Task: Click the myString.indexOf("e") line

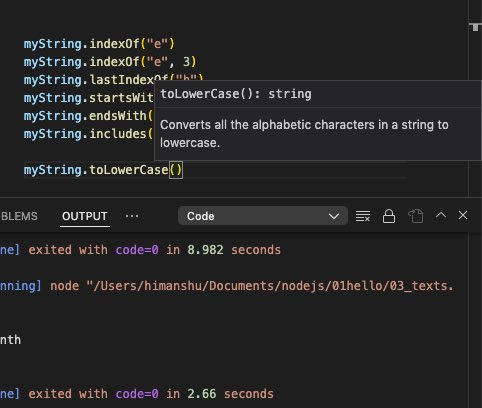Action: point(99,44)
